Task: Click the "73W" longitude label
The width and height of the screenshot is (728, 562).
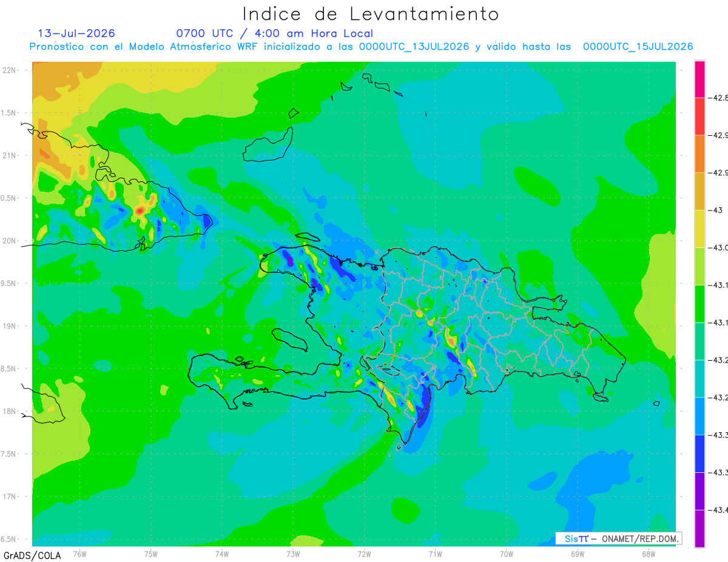Action: [x=293, y=553]
